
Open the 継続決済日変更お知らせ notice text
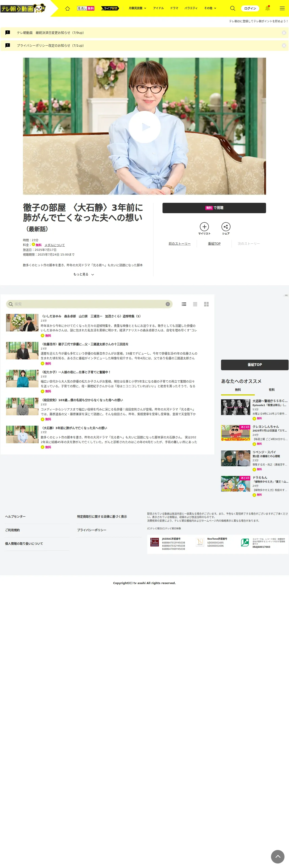point(50,33)
